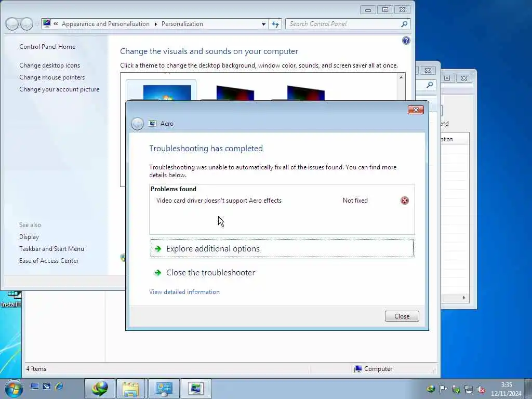Click theme list scrollbar up arrow

[401, 77]
